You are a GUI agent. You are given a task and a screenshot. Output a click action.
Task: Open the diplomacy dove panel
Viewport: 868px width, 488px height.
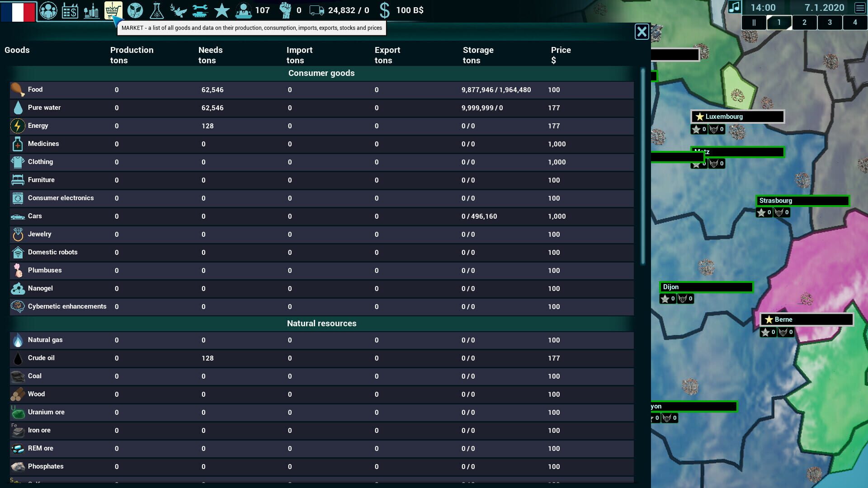178,9
